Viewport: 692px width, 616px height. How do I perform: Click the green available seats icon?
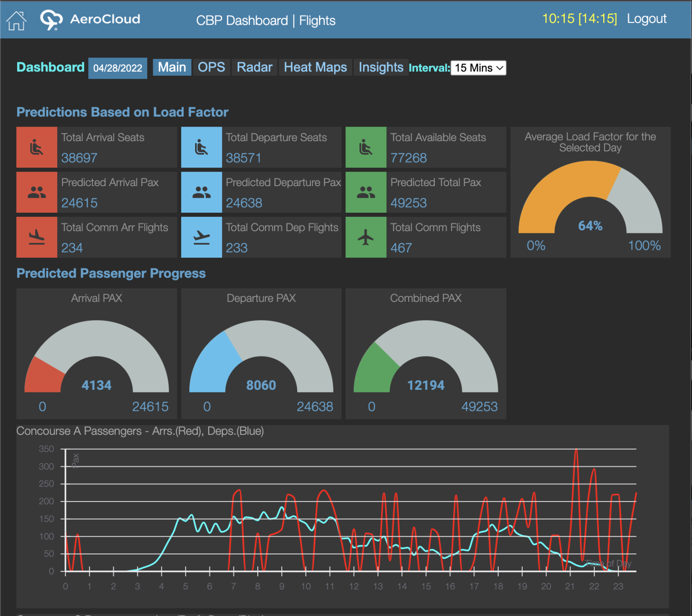click(366, 147)
